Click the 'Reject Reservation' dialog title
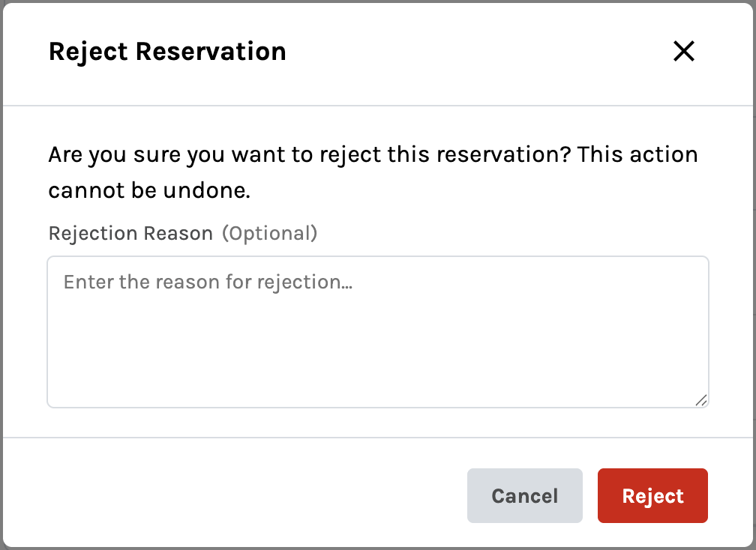Viewport: 756px width, 550px height. pyautogui.click(x=167, y=52)
